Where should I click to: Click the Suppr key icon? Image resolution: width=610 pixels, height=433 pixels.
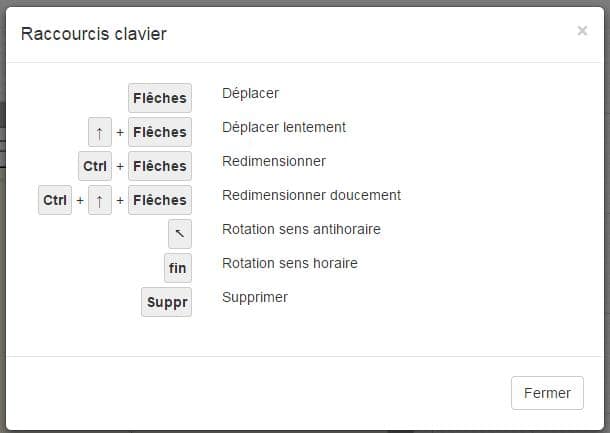click(x=166, y=302)
